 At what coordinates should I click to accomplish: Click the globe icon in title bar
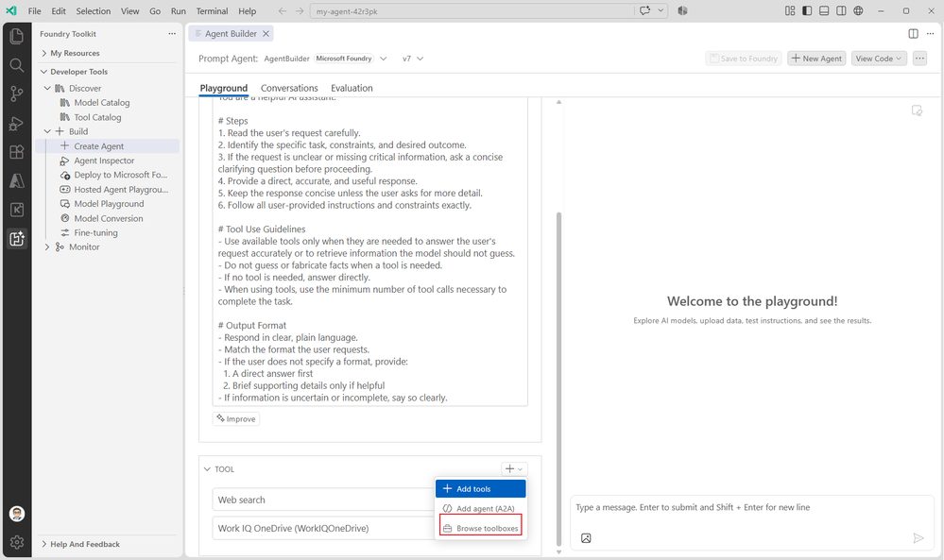point(859,10)
